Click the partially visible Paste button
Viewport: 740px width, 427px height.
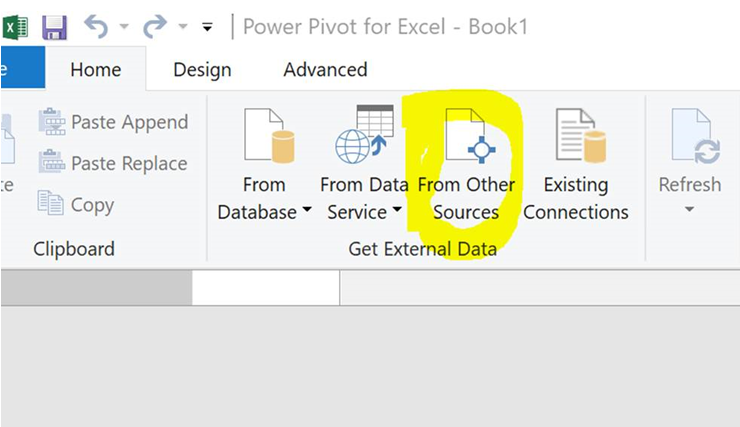tap(8, 153)
